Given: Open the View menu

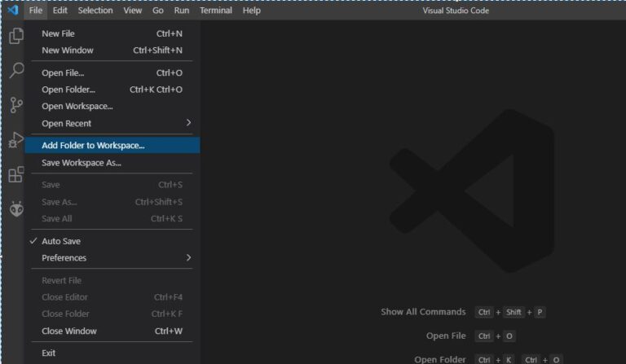Looking at the screenshot, I should 133,11.
